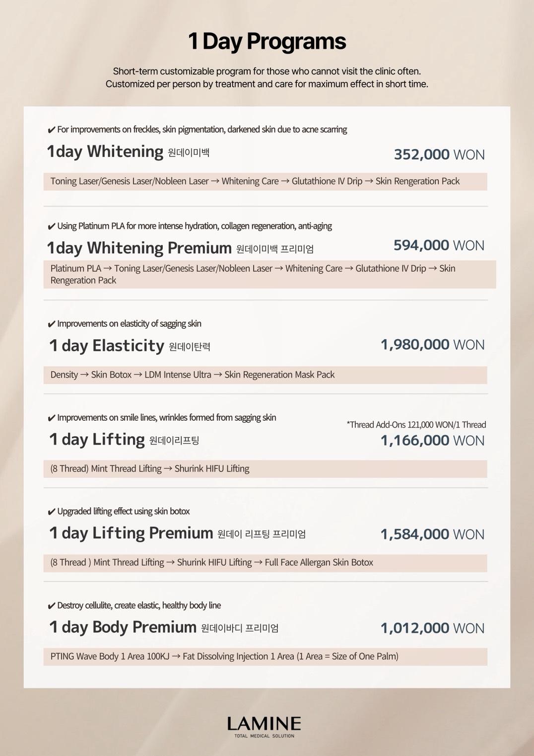This screenshot has width=534, height=756.
Task: Select the 1 day Elasticity program title
Action: coord(106,345)
